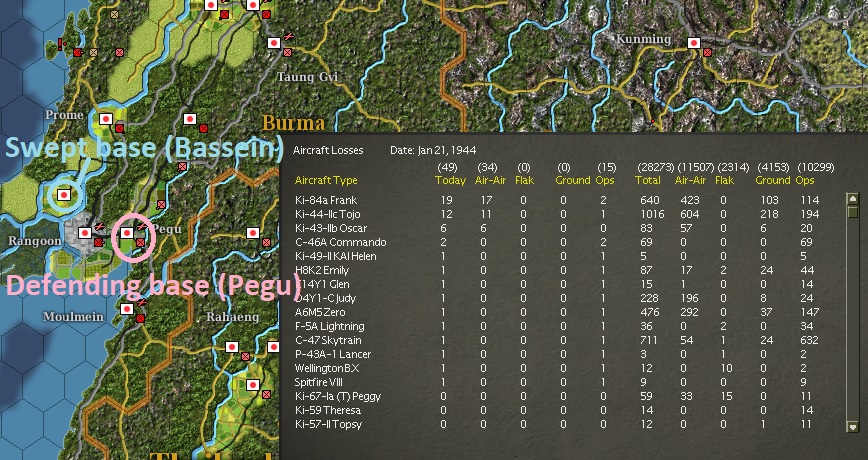Select the Rangoon base flag icon

[85, 233]
